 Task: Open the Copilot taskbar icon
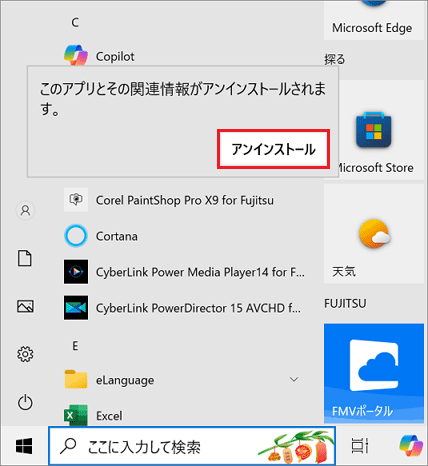(411, 446)
